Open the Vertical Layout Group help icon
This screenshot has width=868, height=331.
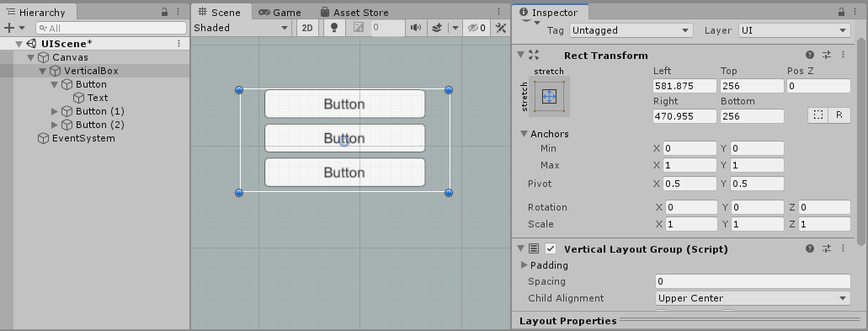click(810, 248)
